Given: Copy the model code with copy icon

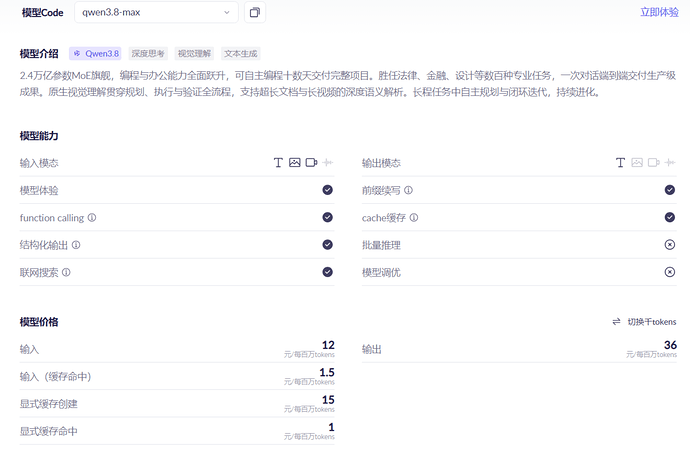Looking at the screenshot, I should point(255,12).
